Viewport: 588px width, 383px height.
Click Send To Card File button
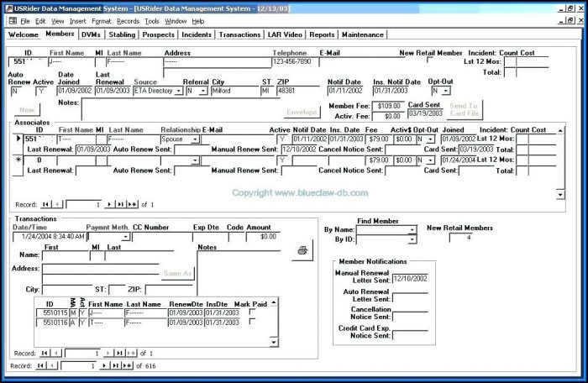click(x=464, y=109)
